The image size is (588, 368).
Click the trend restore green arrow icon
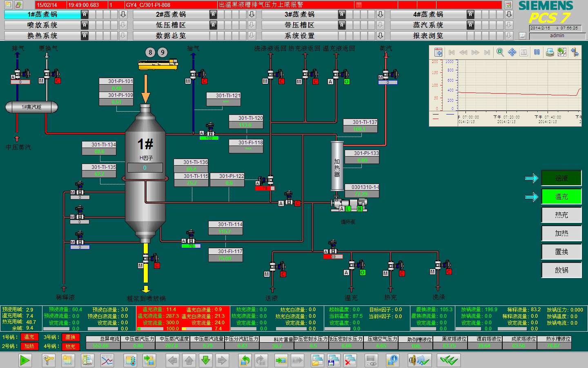pyautogui.click(x=562, y=52)
